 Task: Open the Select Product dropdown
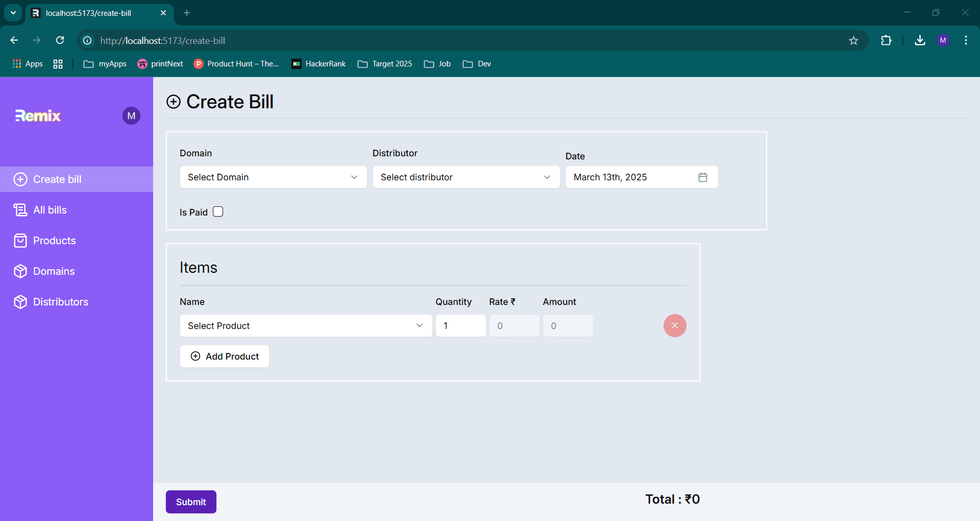click(x=306, y=326)
